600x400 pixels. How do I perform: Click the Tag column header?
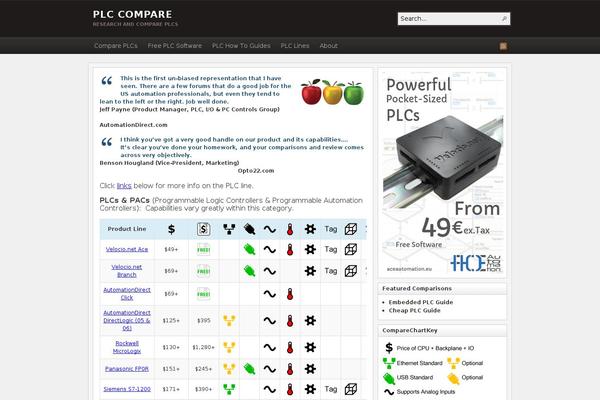(331, 229)
